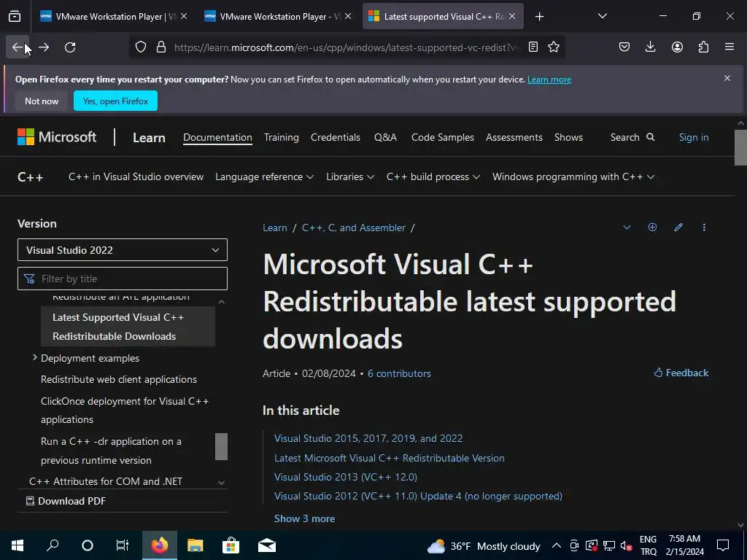
Task: Open Assessments nav item
Action: pos(514,137)
